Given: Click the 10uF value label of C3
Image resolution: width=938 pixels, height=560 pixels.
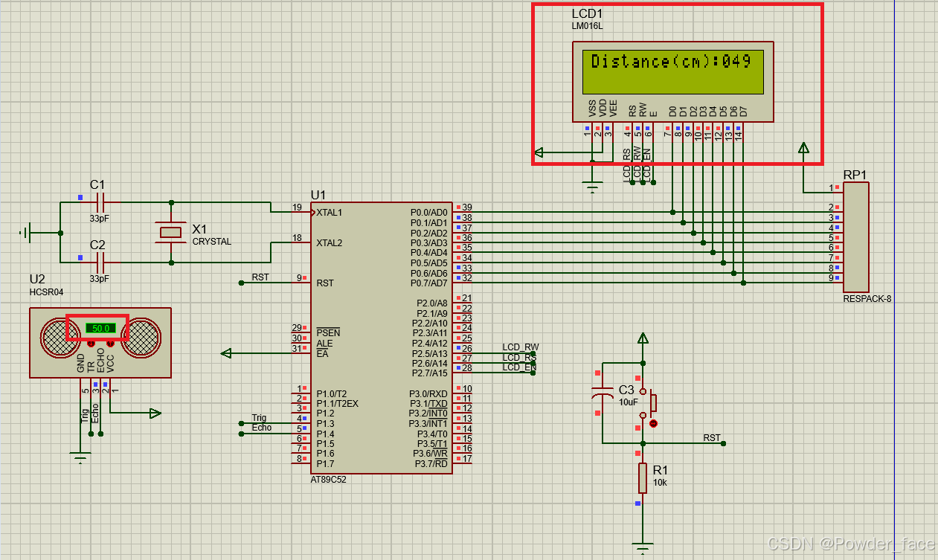Looking at the screenshot, I should tap(629, 402).
